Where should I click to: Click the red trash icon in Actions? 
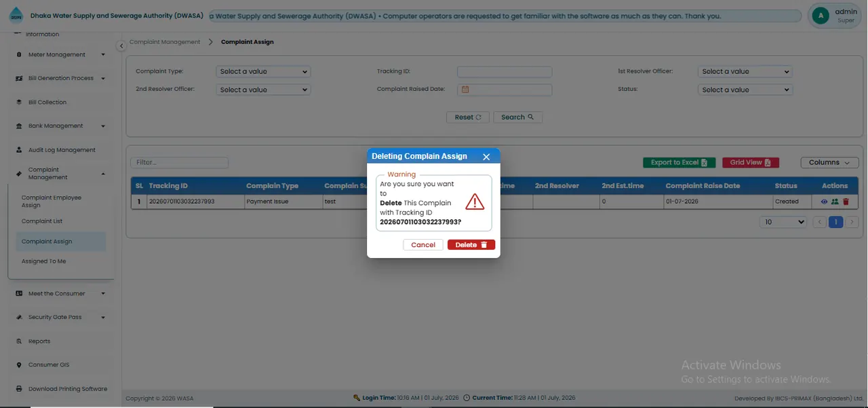point(846,202)
